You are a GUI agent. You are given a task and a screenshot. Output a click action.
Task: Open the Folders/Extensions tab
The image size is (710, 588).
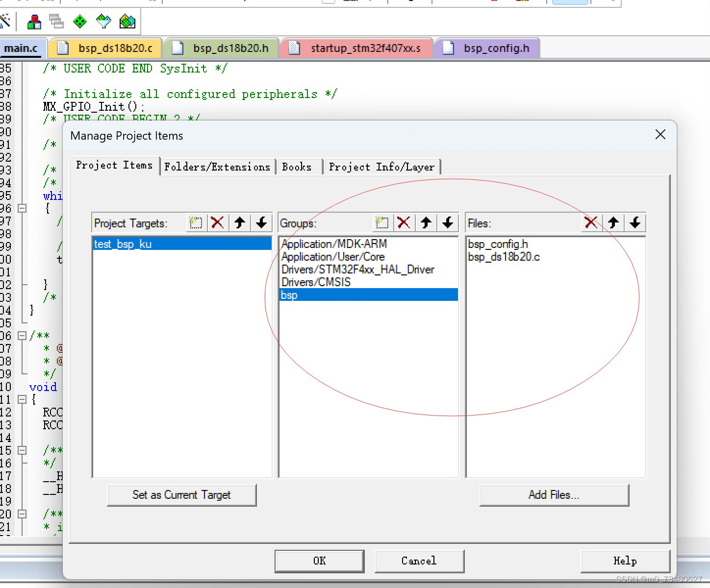(x=217, y=167)
